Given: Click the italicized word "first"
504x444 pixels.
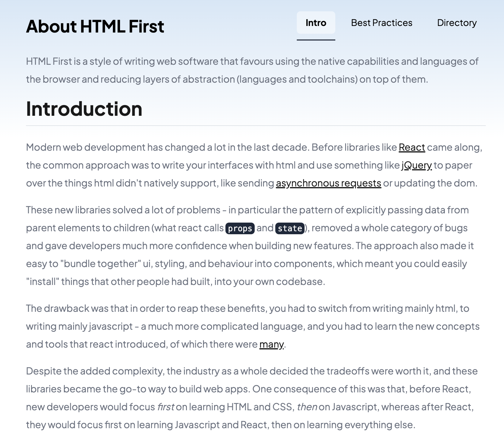Looking at the screenshot, I should [x=165, y=407].
